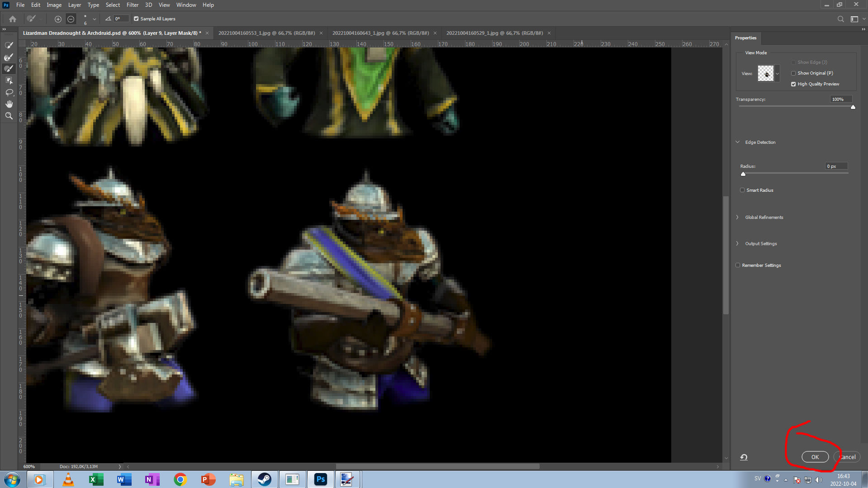Switch to 20221004160529_1.jpg tab

click(494, 33)
